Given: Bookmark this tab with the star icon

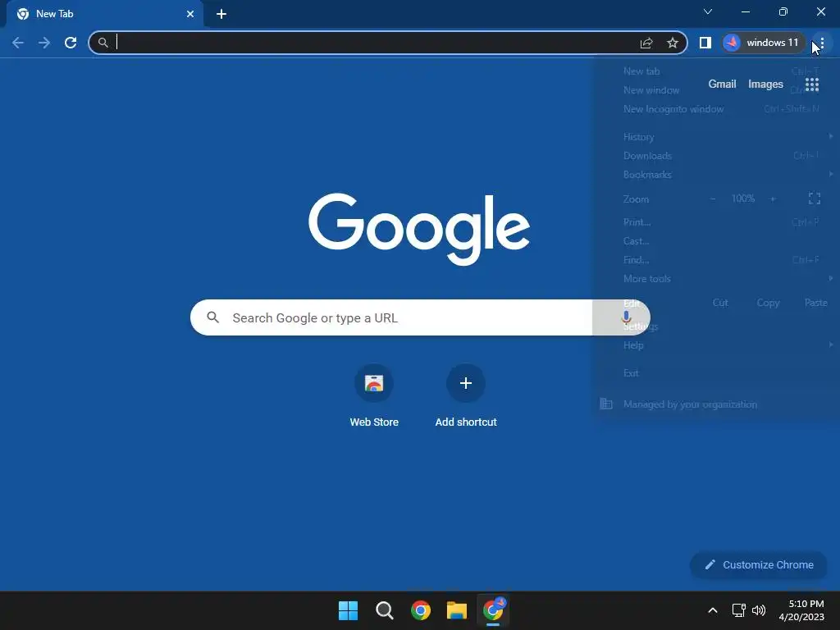Looking at the screenshot, I should (x=673, y=43).
